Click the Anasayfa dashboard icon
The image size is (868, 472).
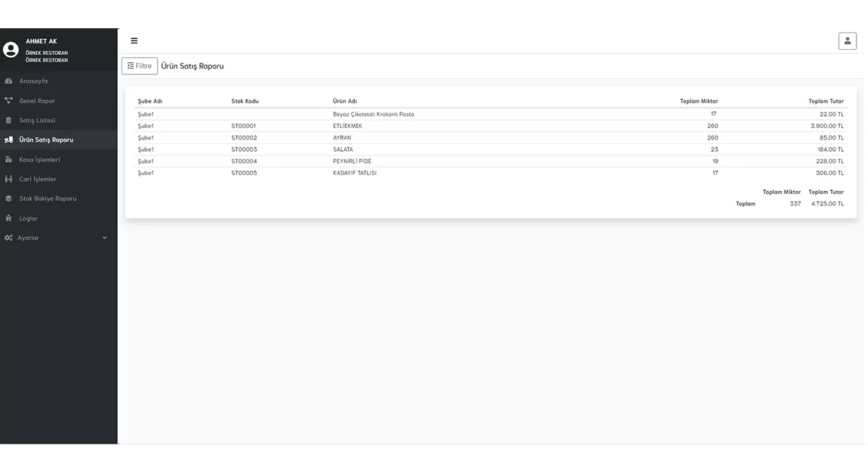pos(9,81)
